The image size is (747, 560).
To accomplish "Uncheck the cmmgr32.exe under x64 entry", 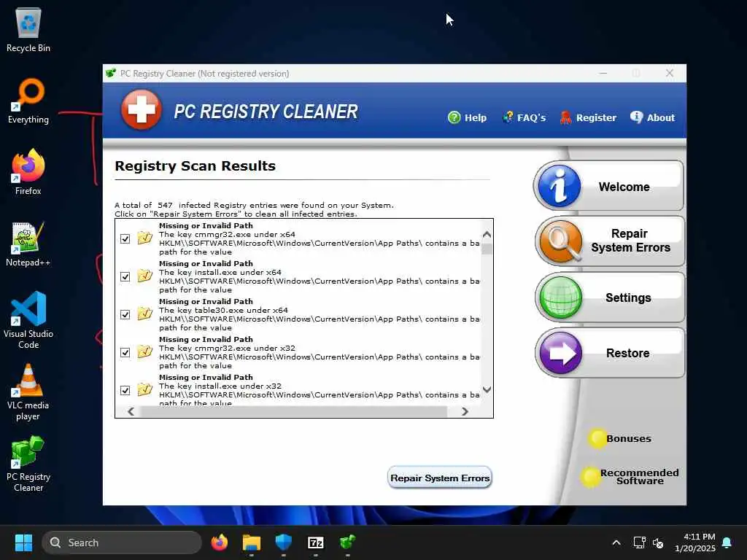I will (125, 238).
